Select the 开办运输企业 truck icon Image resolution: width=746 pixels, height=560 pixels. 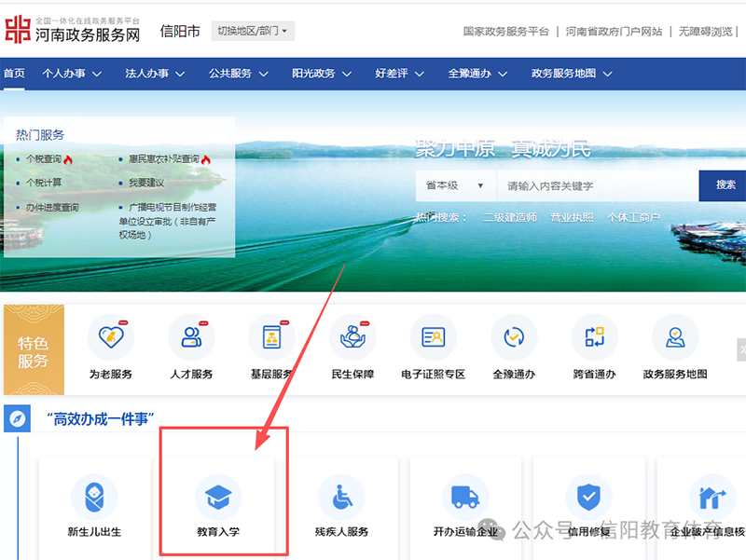point(465,498)
